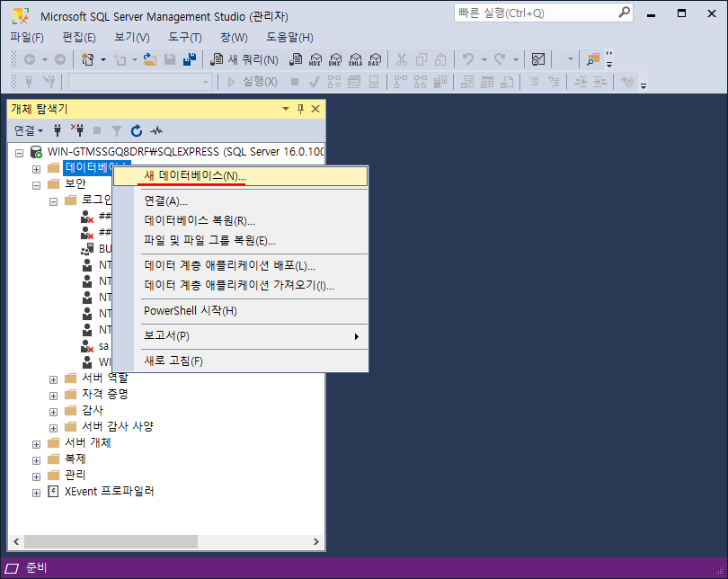This screenshot has height=579, width=728.
Task: Click the Undo toolbar icon
Action: (x=468, y=59)
